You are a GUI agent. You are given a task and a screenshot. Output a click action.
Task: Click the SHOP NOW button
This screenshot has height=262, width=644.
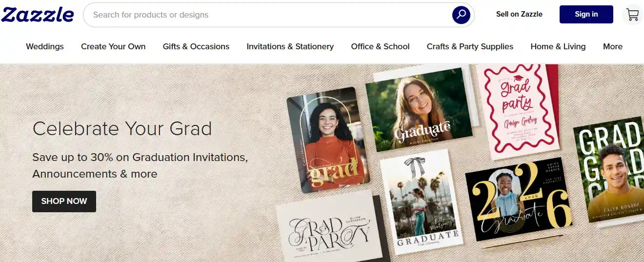pos(64,201)
